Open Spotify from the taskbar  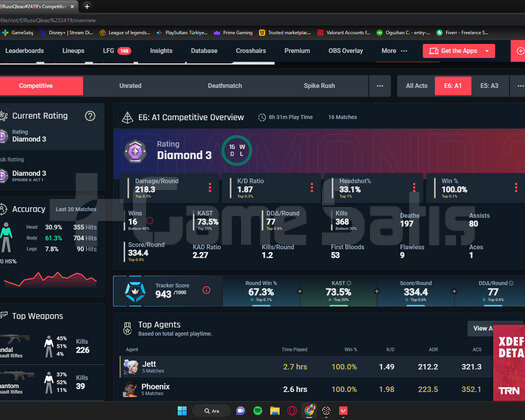coord(257,411)
